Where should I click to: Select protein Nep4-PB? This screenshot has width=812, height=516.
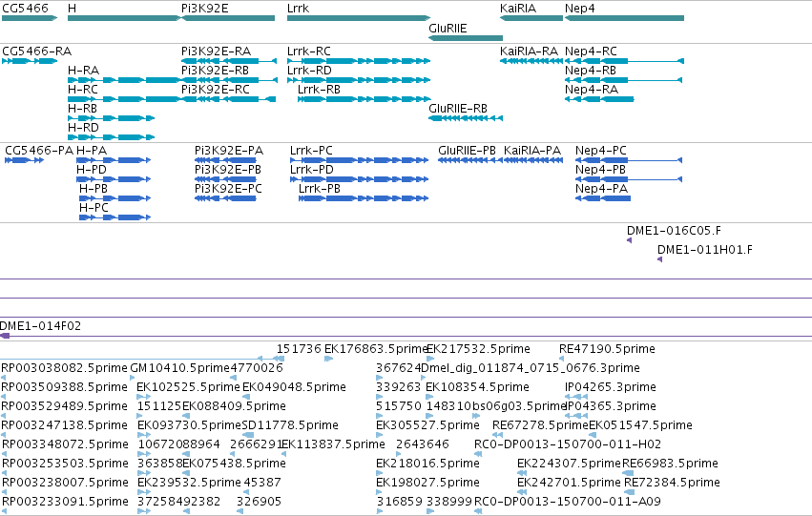click(x=629, y=179)
